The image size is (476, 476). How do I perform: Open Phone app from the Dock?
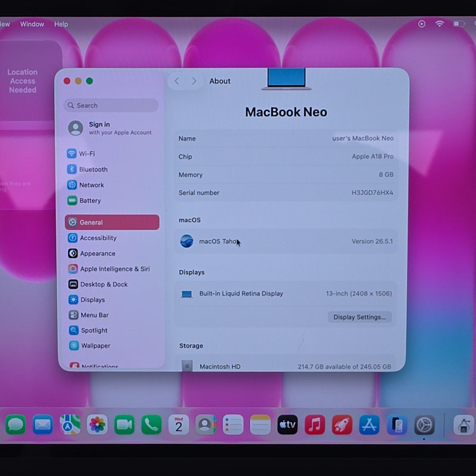[x=152, y=425]
